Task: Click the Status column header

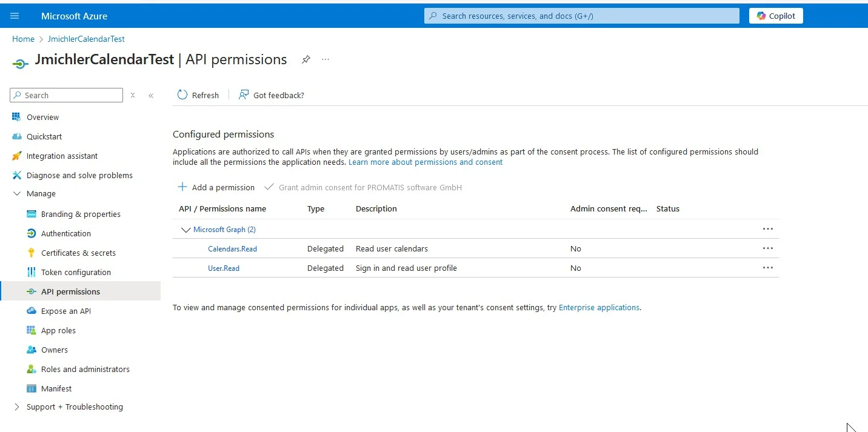Action: pos(668,208)
